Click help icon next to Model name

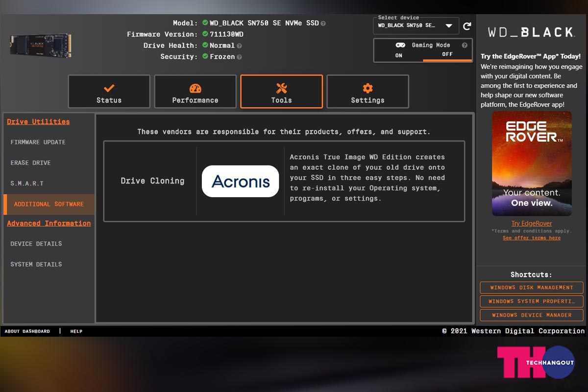click(323, 23)
